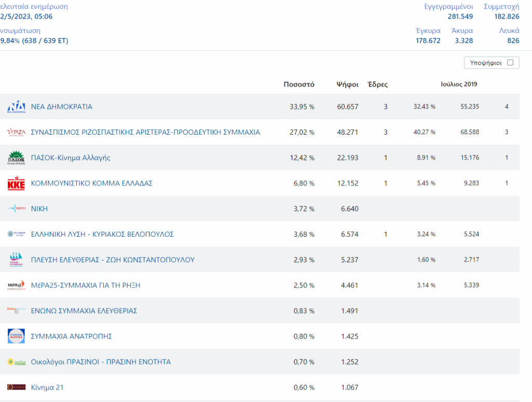Screen dimensions: 532x402
Task: Click the 2019 percentage 40,27 %
Action: [x=424, y=132]
